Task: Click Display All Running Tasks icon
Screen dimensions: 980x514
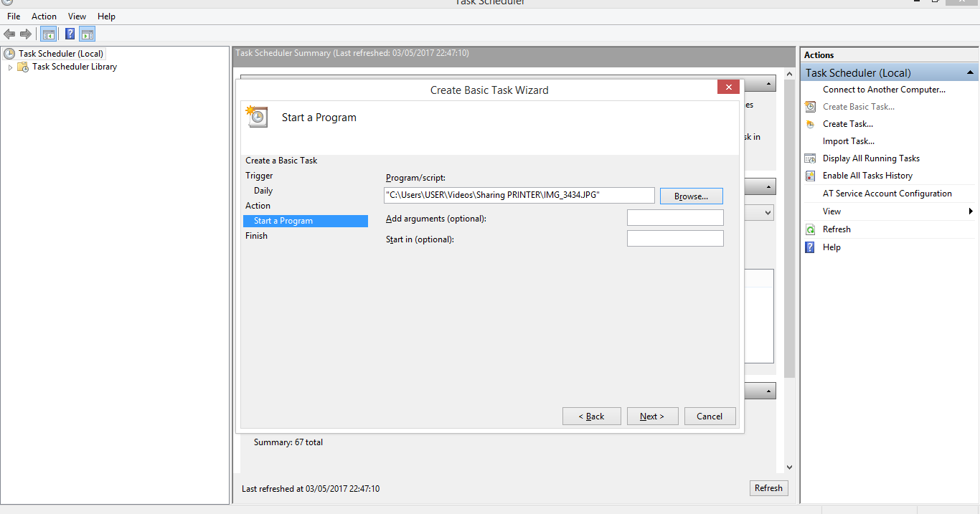Action: (x=810, y=158)
